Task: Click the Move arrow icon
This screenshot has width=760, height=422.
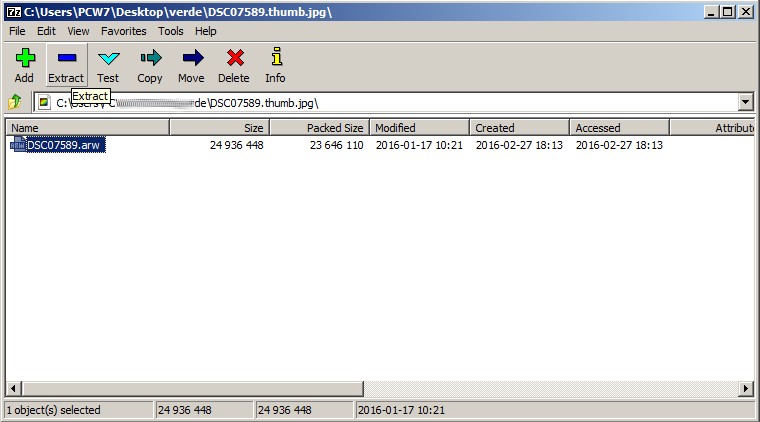Action: [191, 59]
